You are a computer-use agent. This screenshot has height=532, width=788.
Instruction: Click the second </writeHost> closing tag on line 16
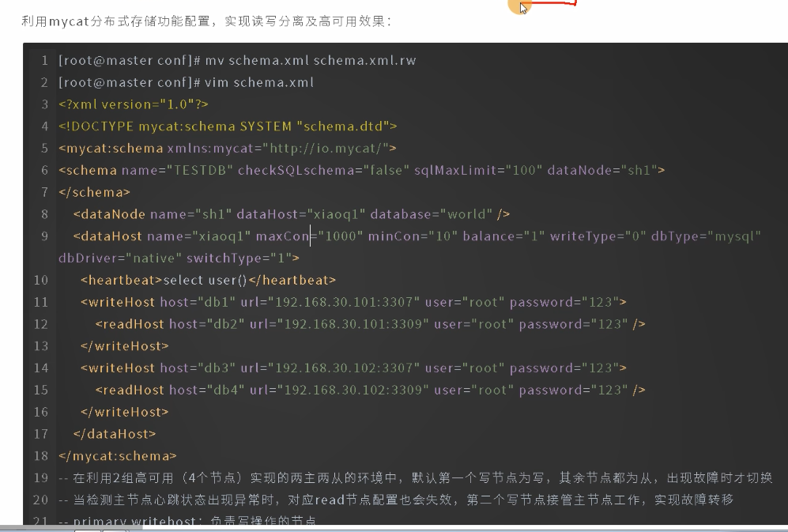125,412
